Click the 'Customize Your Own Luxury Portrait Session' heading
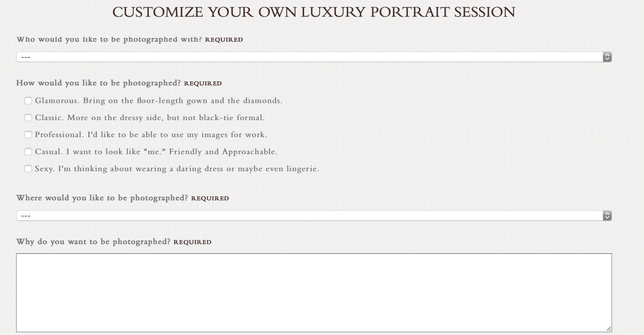644x335 pixels. (314, 12)
